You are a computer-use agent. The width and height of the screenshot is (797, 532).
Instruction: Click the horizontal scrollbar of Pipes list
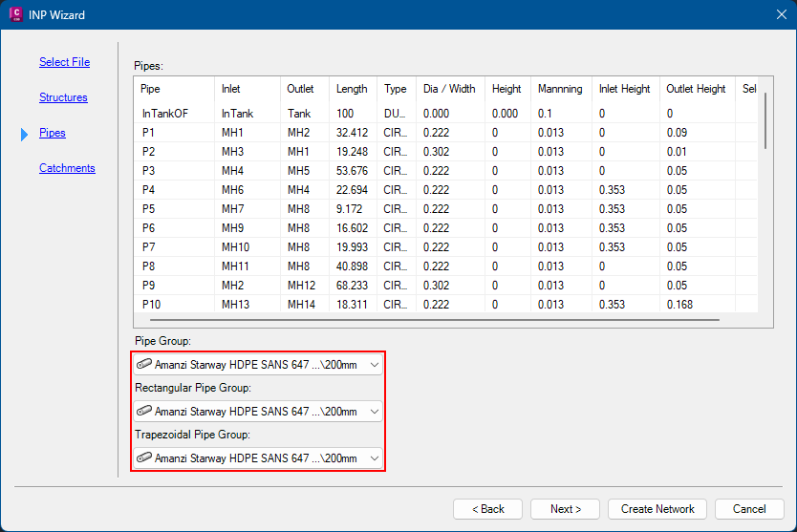click(435, 320)
